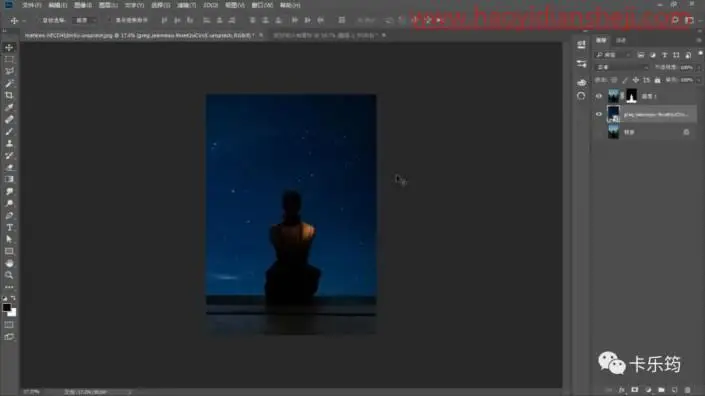
Task: Open the File menu
Action: coord(31,5)
